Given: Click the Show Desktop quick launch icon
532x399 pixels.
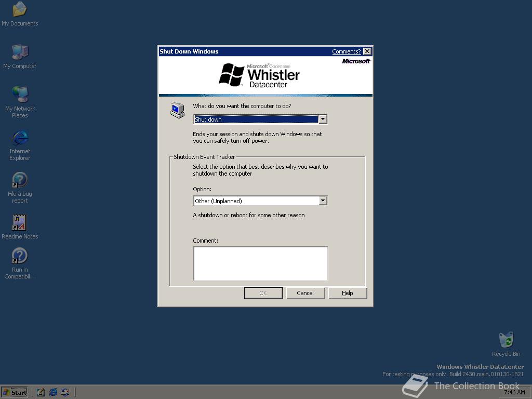Looking at the screenshot, I should [x=65, y=393].
